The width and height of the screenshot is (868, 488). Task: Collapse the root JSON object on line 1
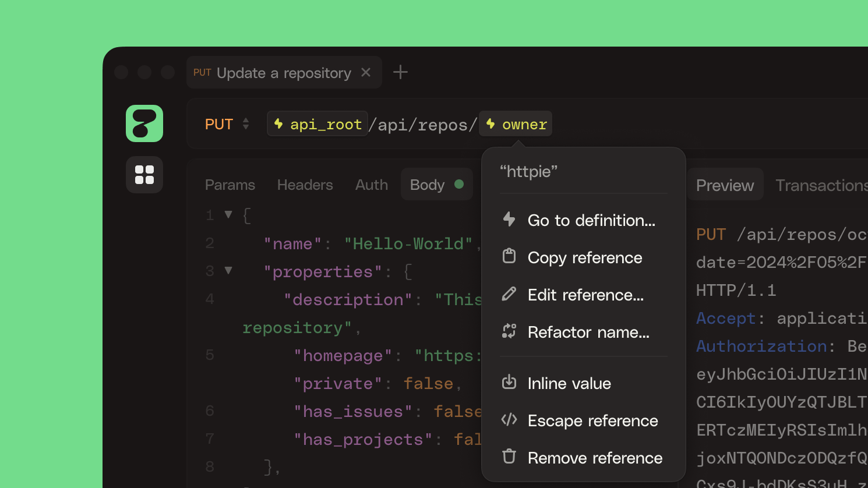click(x=228, y=215)
